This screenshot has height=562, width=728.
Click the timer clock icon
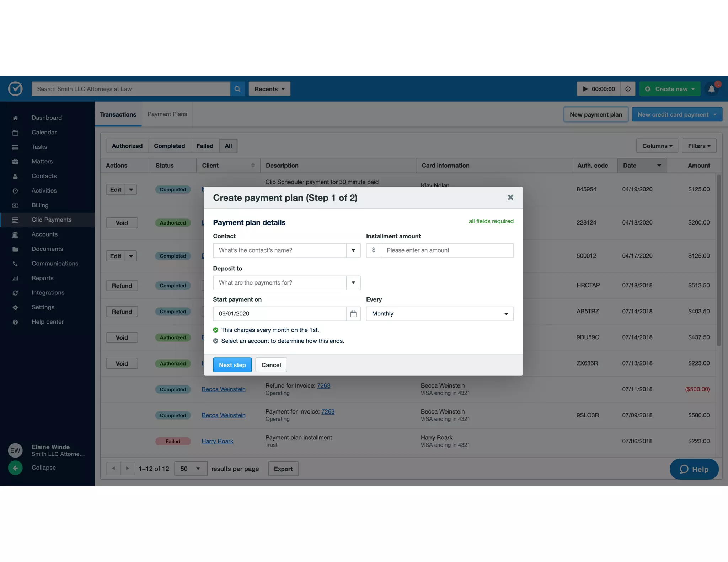point(628,89)
